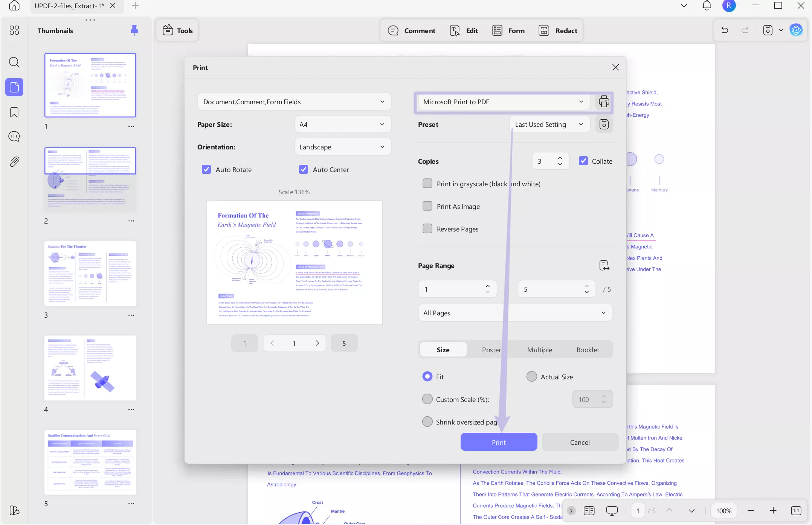Expand the All Pages dropdown
The height and width of the screenshot is (525, 812).
515,313
